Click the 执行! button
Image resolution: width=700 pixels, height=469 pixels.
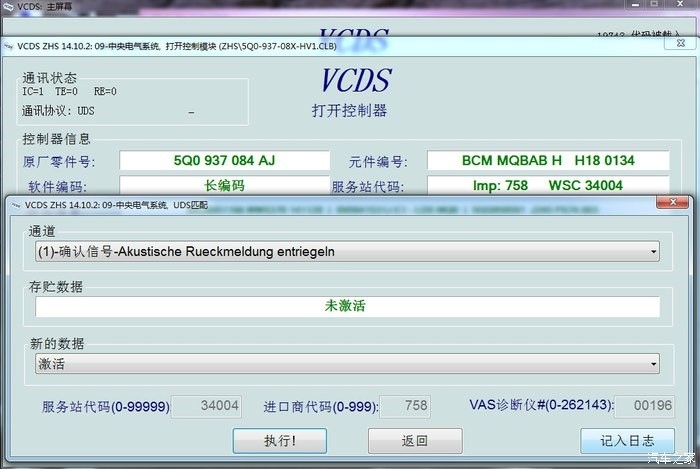click(x=279, y=440)
